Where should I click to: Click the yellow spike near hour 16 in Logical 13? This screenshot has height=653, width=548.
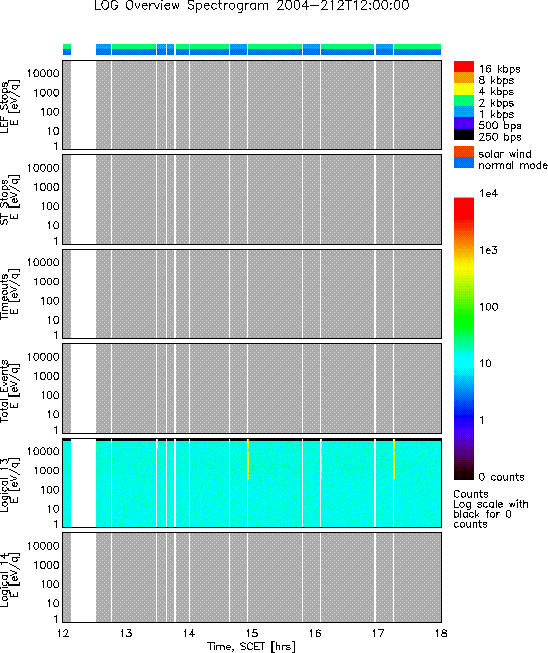point(321,459)
